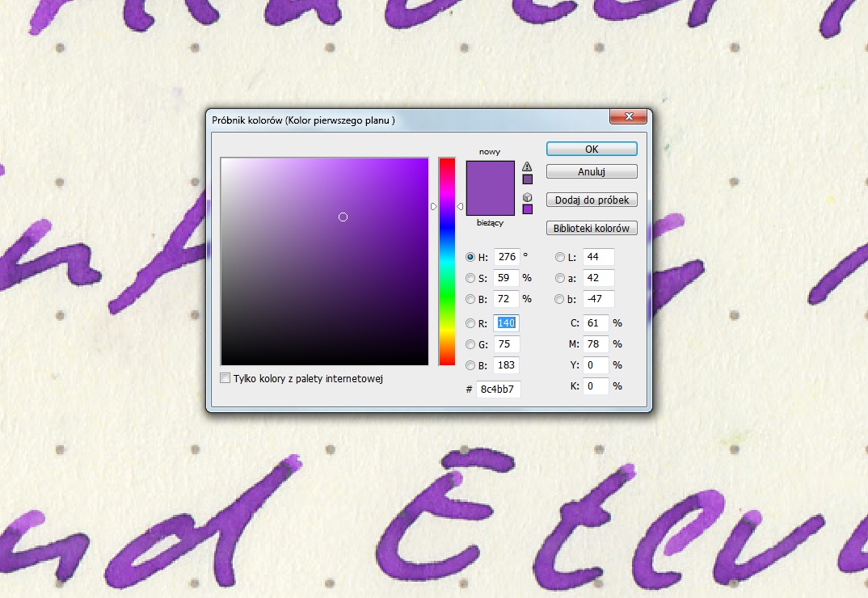This screenshot has height=598, width=868.
Task: Select the G green radio button
Action: (471, 344)
